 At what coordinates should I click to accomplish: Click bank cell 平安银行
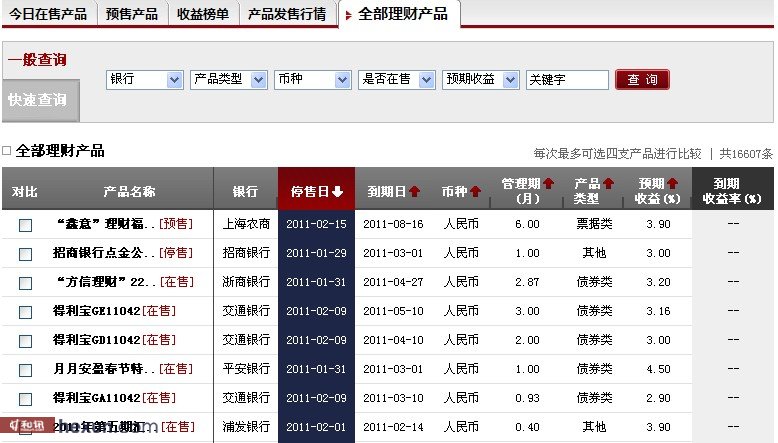(246, 369)
